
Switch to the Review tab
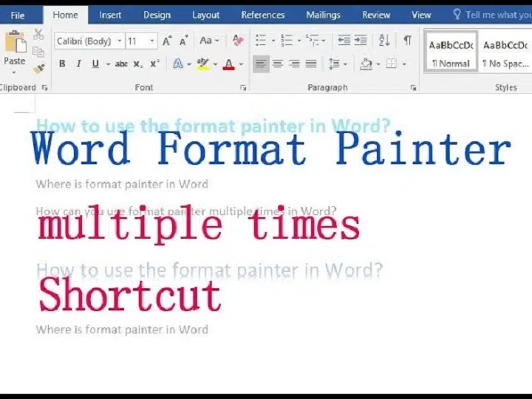(x=376, y=15)
